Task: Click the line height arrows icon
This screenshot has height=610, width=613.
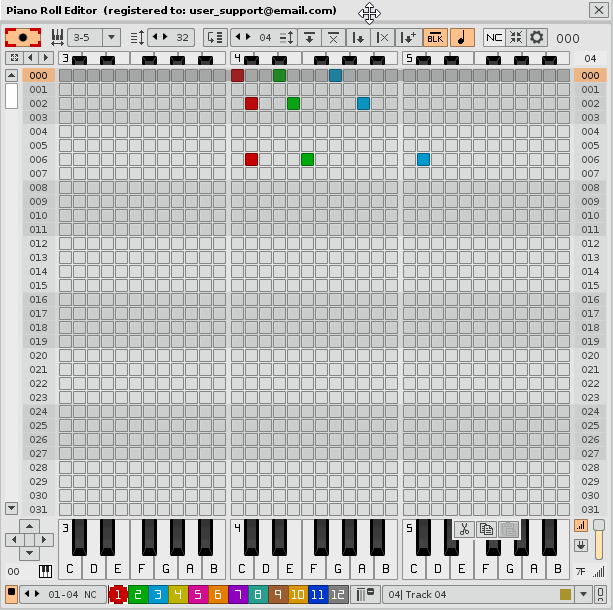Action: click(x=137, y=38)
